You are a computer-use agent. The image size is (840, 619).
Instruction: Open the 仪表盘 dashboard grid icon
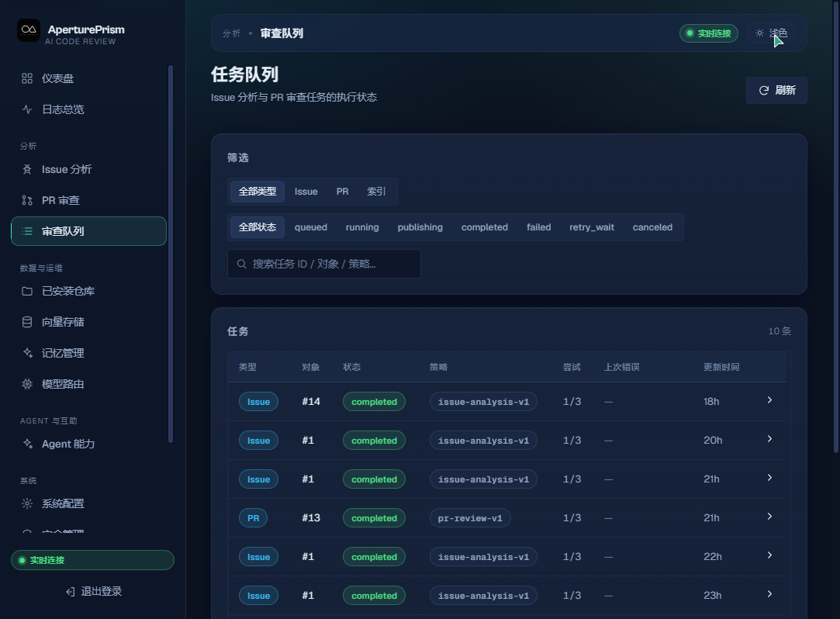(x=27, y=79)
